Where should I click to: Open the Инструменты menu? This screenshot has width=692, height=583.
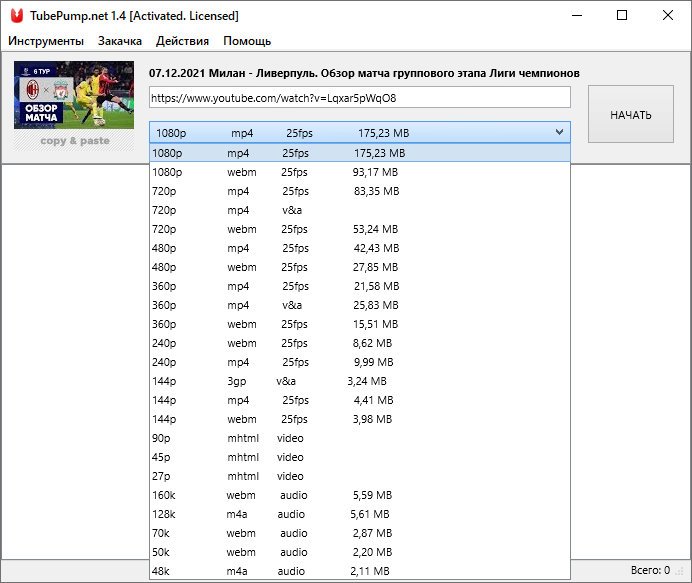(x=46, y=41)
